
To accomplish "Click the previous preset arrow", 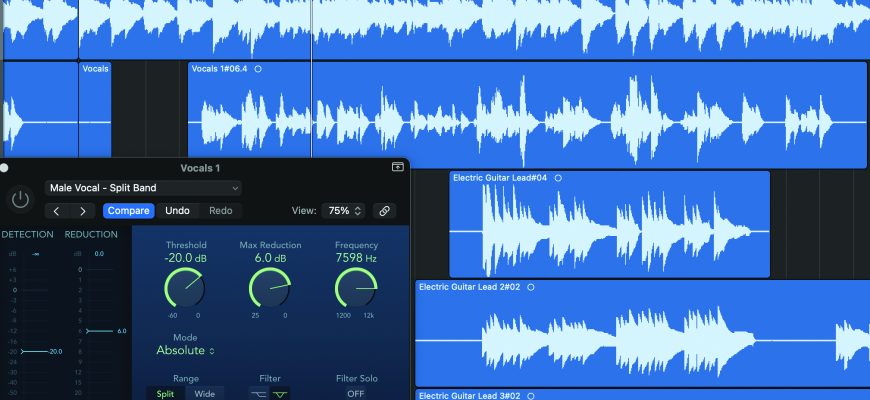I will click(x=57, y=211).
